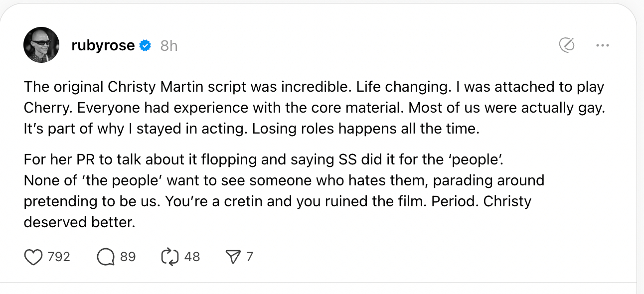Click the "deserved better." closing line
The width and height of the screenshot is (644, 294).
[x=80, y=222]
